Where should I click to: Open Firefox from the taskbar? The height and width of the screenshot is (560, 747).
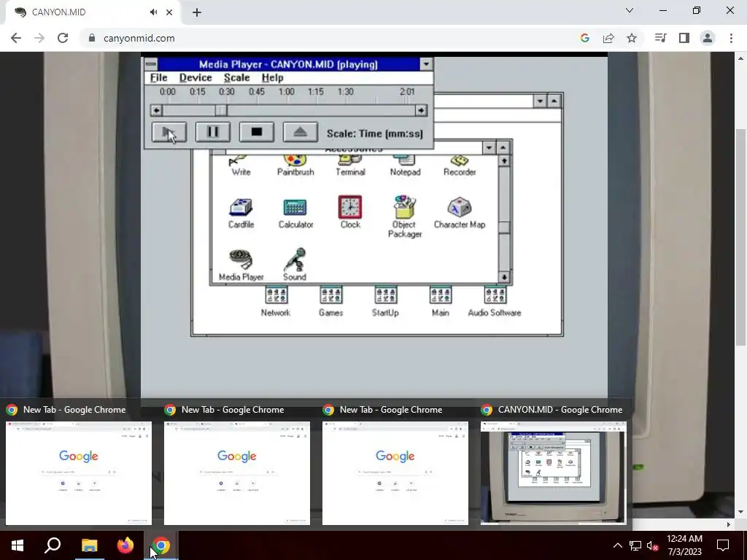point(125,545)
